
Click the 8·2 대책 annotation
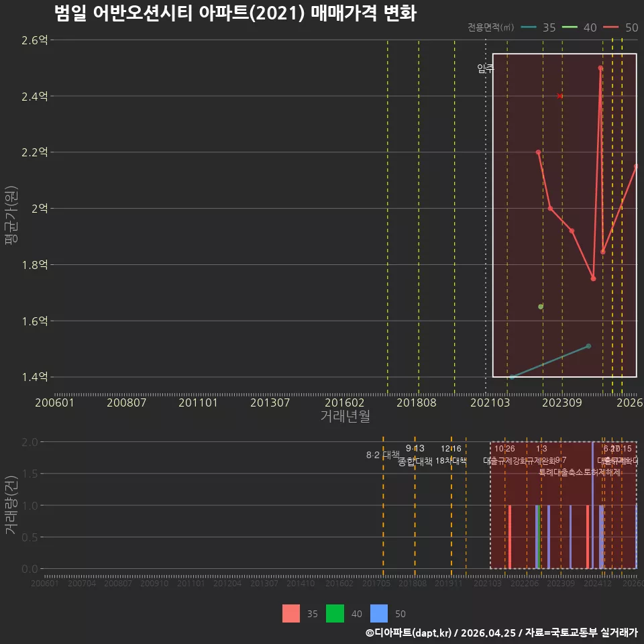coord(383,455)
